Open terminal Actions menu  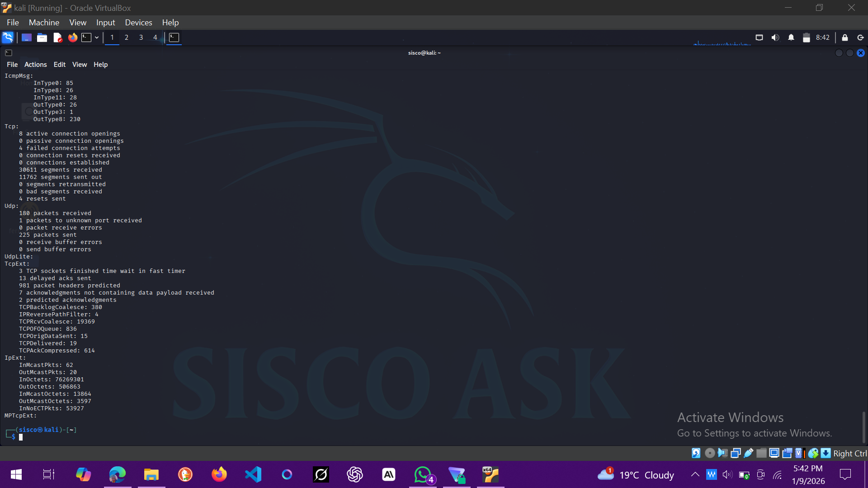pyautogui.click(x=35, y=65)
